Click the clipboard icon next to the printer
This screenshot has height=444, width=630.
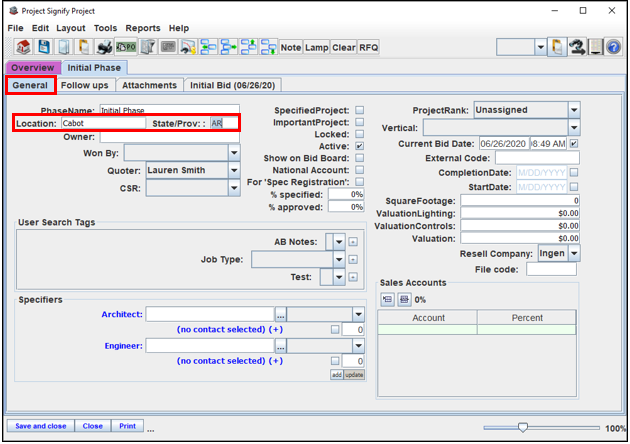click(x=84, y=47)
